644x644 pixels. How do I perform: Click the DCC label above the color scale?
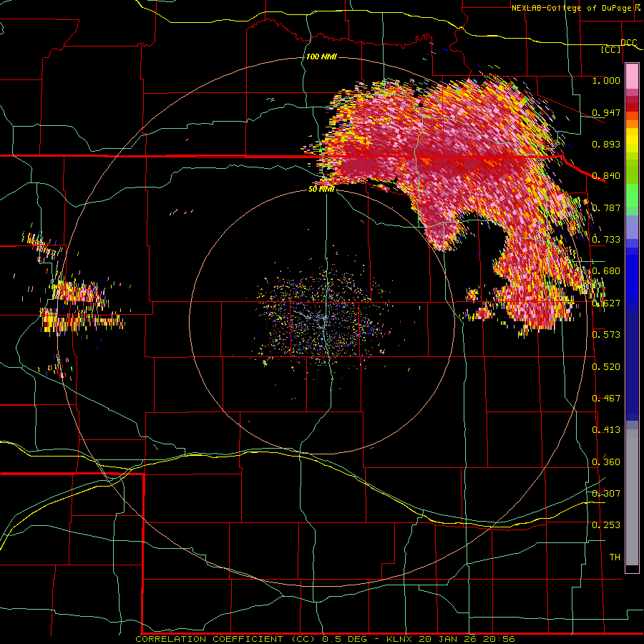pos(628,43)
